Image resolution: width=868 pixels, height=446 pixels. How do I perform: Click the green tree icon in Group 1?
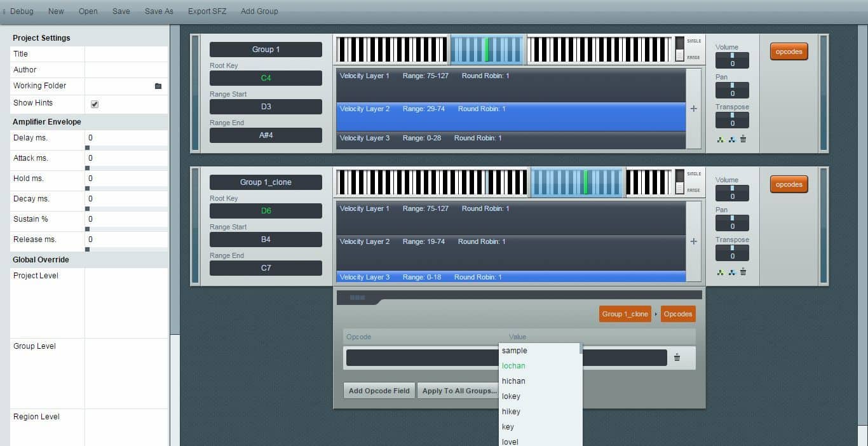720,139
